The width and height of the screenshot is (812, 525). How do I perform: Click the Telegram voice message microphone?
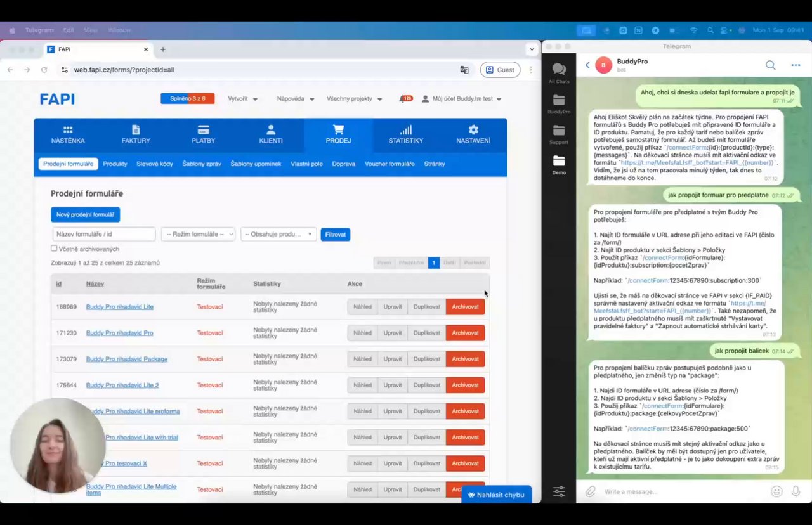[x=796, y=491]
